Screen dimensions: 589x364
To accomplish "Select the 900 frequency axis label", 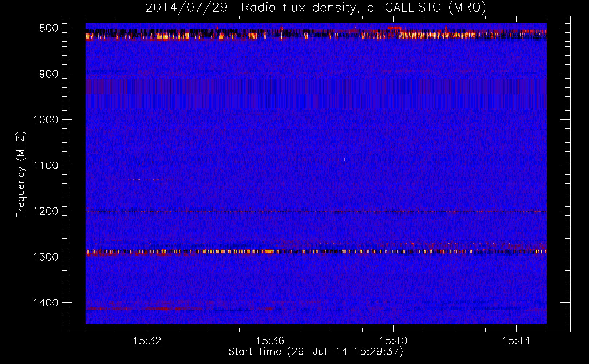I will coord(49,74).
